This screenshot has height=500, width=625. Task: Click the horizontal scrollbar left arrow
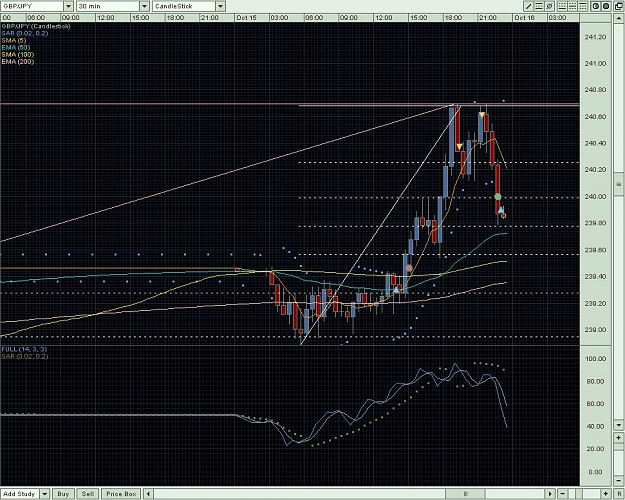click(148, 494)
